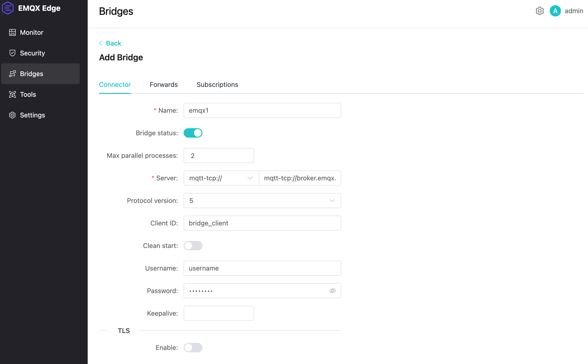The height and width of the screenshot is (364, 588).
Task: Click the Bridge status label
Action: pos(157,133)
